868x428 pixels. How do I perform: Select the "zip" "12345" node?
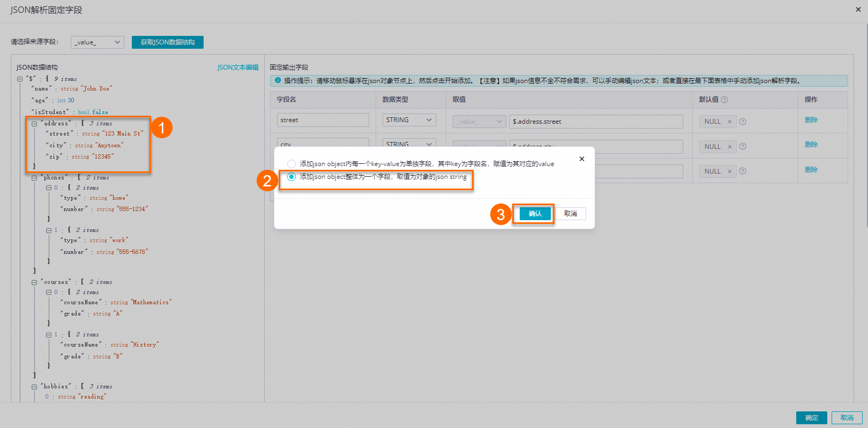coord(80,157)
